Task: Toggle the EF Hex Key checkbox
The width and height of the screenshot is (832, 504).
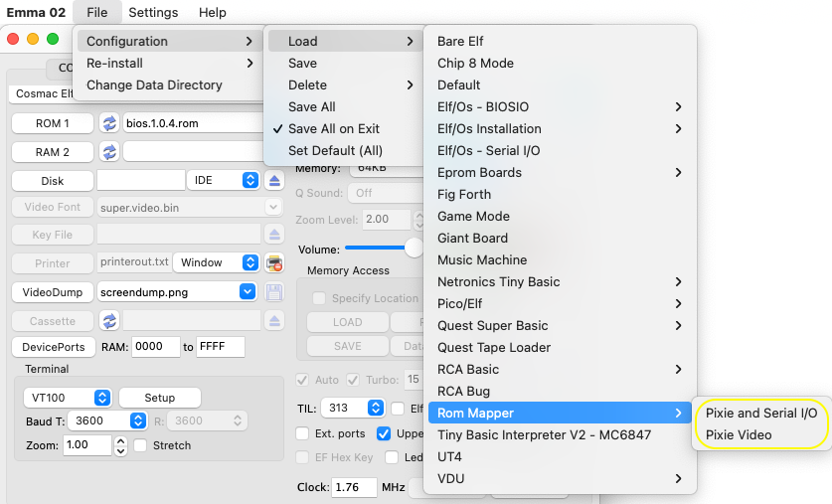Action: 302,457
